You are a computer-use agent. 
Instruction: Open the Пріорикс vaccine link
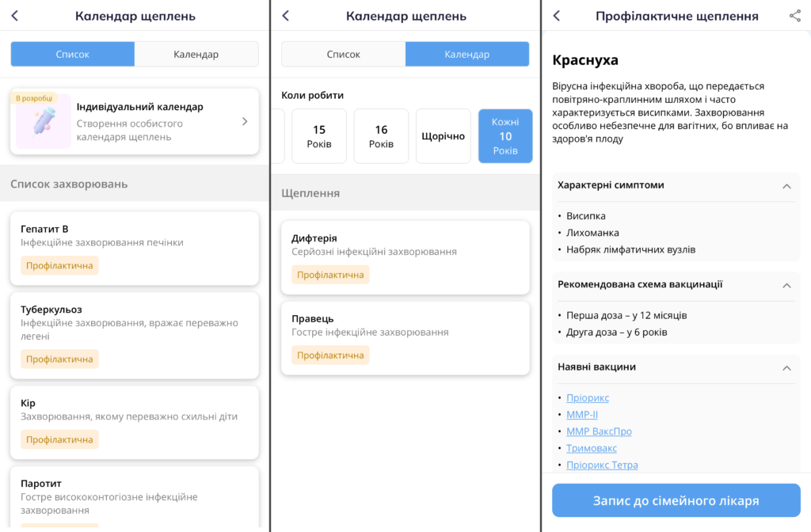[x=588, y=397]
